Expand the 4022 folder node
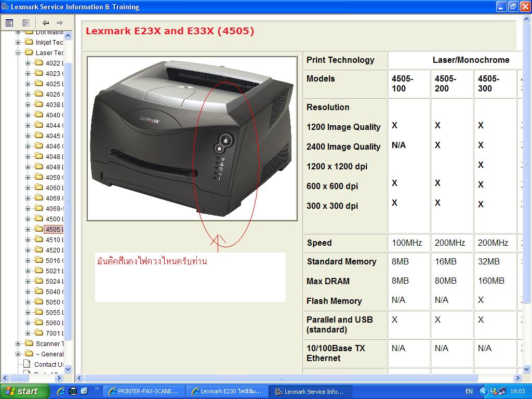Image resolution: width=532 pixels, height=399 pixels. 28,63
